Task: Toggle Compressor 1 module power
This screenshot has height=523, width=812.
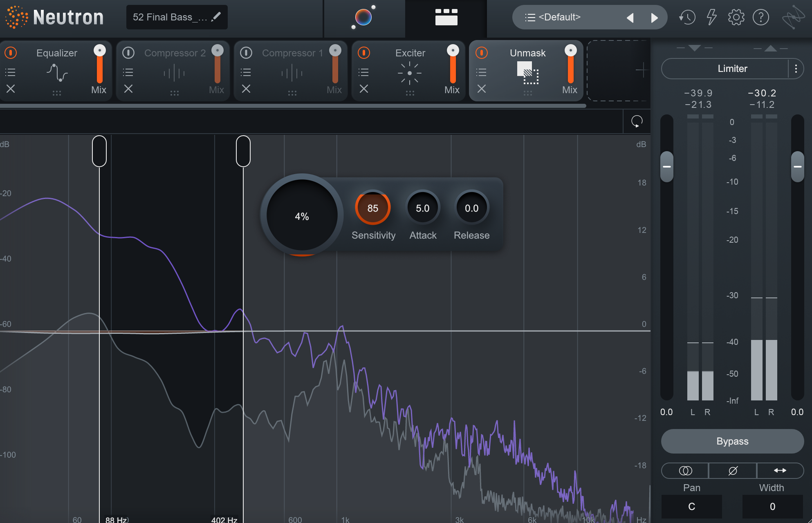Action: (x=246, y=53)
